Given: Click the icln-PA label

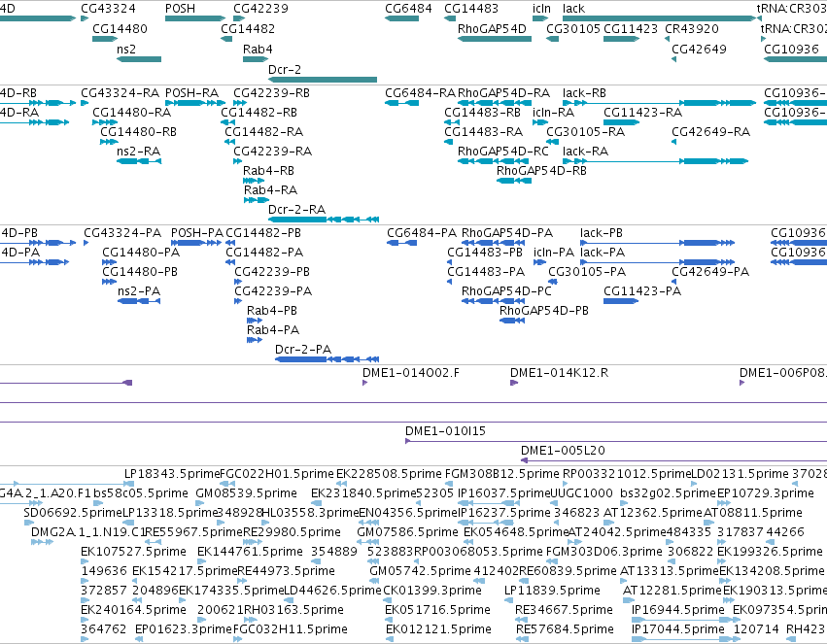Looking at the screenshot, I should click(x=554, y=252).
